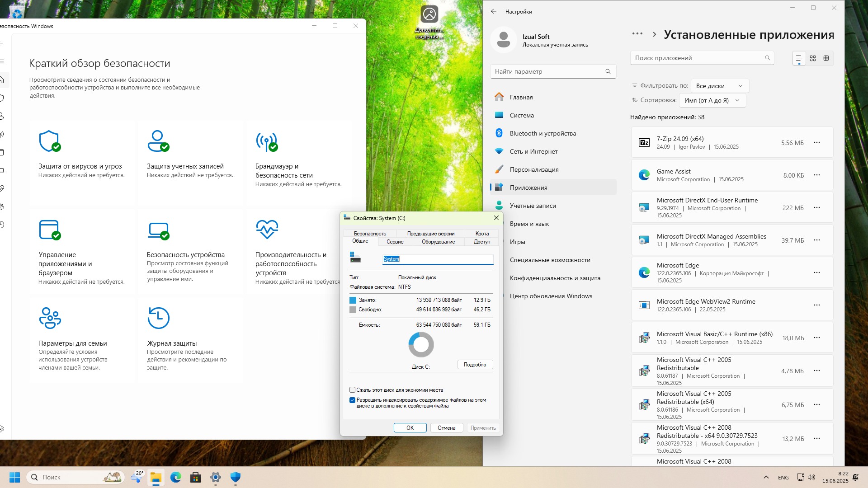
Task: Open weather widget on the taskbar
Action: point(136,477)
